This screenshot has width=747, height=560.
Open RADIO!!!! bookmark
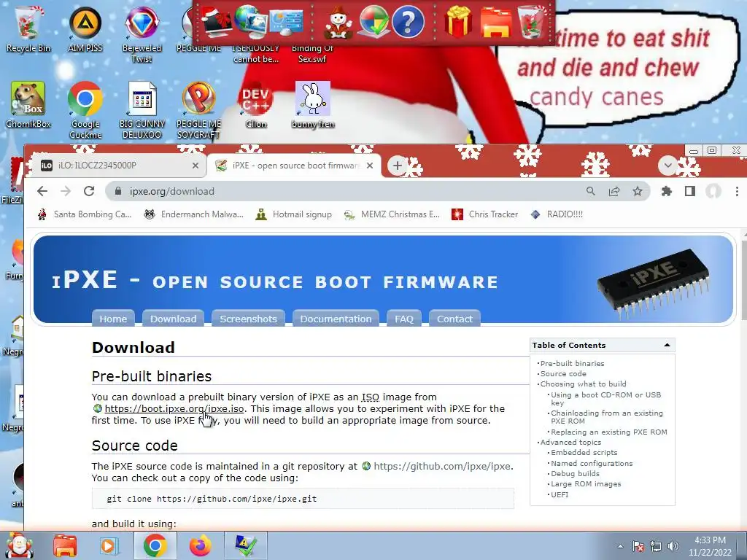pyautogui.click(x=557, y=214)
